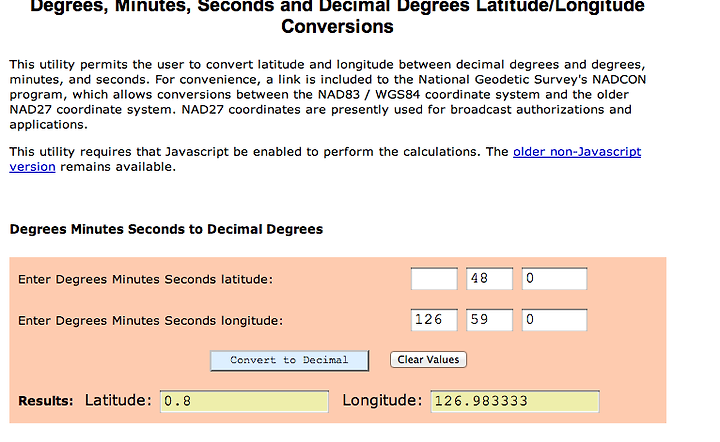Click the longitude minutes field showing 59
The height and width of the screenshot is (442, 720).
tap(489, 320)
